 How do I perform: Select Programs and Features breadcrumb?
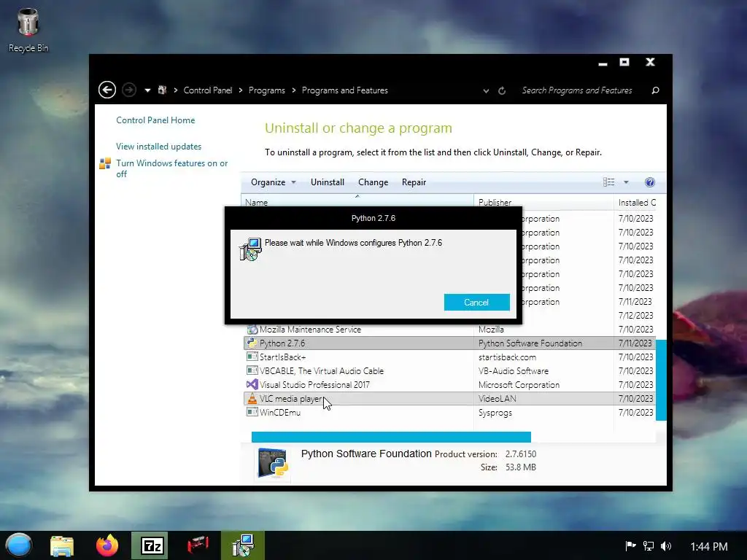[345, 90]
